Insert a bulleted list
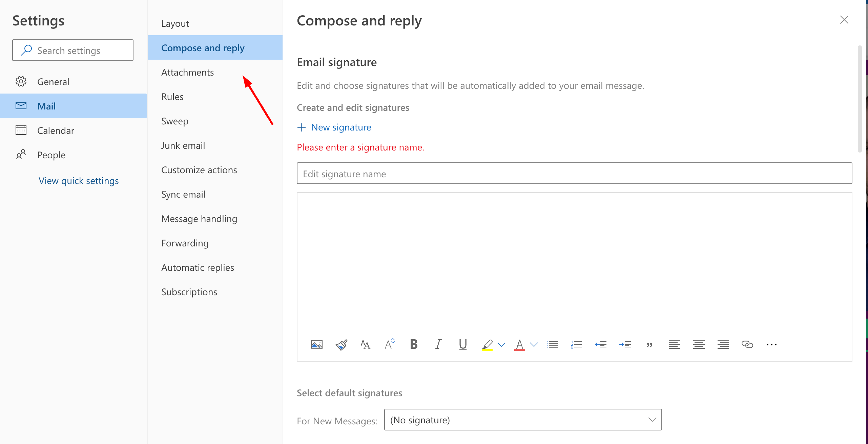This screenshot has height=444, width=868. pyautogui.click(x=552, y=344)
